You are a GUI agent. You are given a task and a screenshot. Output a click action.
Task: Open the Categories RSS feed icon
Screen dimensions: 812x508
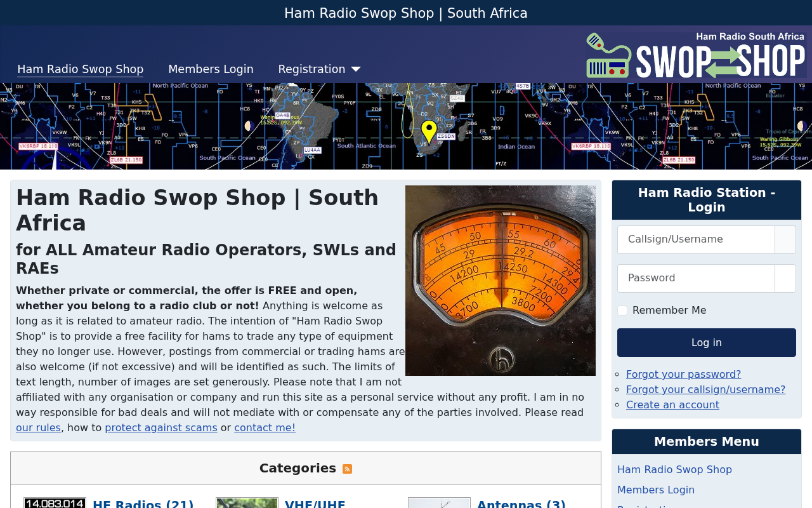(347, 469)
